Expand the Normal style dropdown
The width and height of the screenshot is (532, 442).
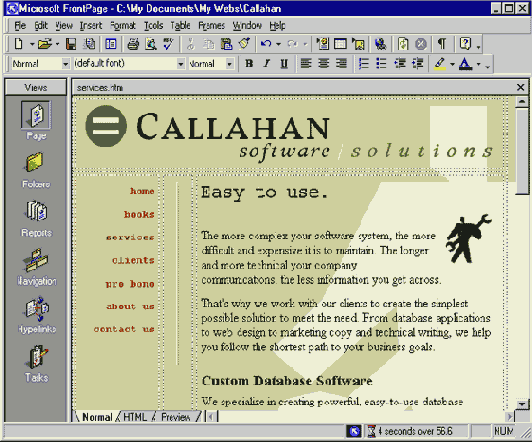coord(65,64)
